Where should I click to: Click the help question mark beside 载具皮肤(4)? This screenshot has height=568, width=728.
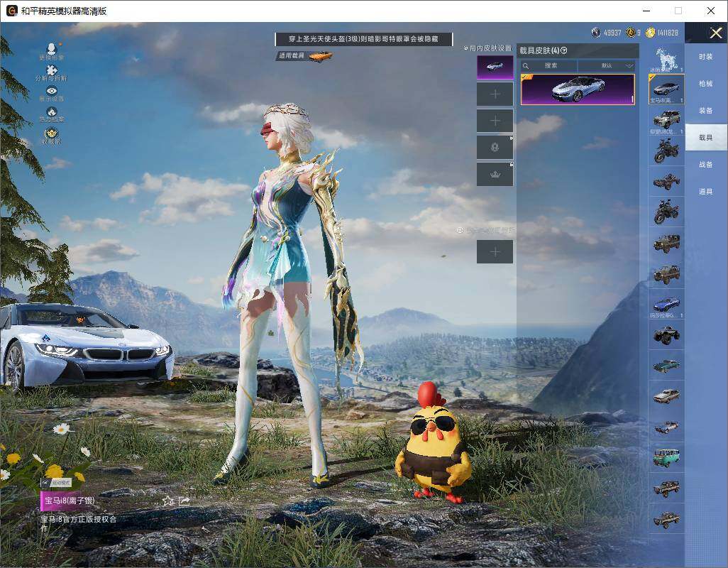pos(564,50)
